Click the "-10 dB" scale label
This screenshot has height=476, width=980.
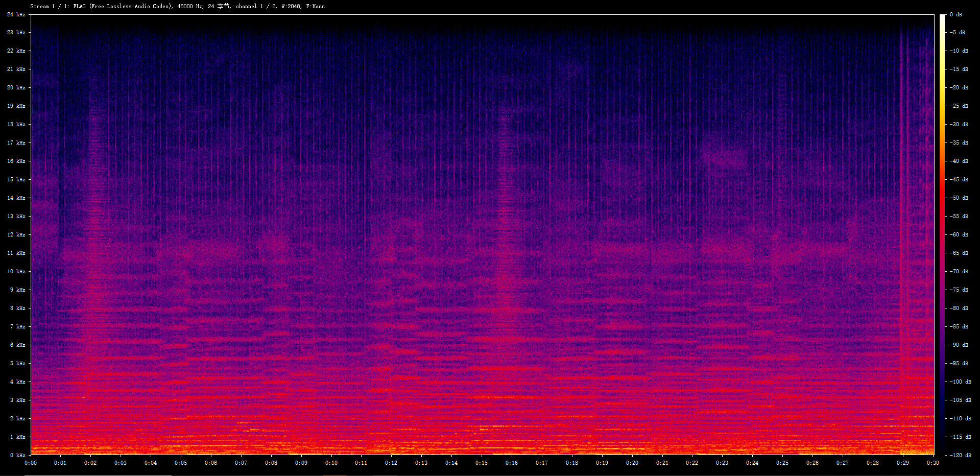959,51
